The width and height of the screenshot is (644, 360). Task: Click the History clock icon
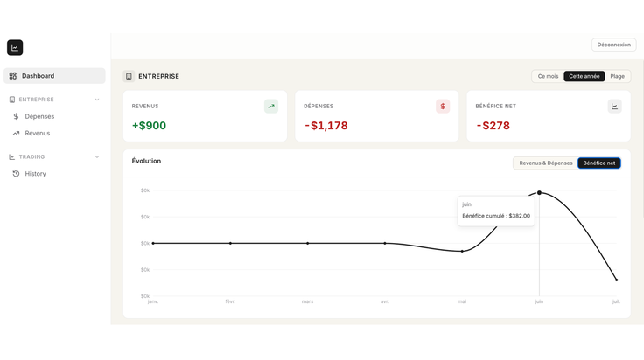(16, 174)
